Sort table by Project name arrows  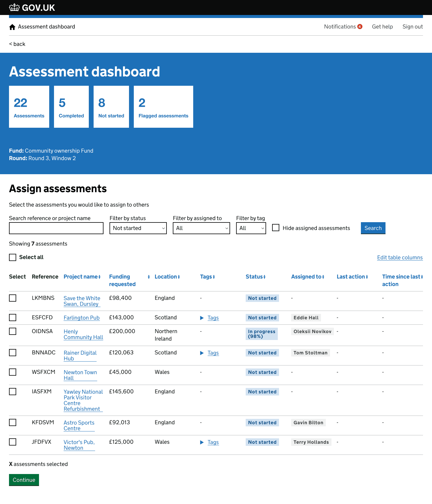(x=99, y=277)
